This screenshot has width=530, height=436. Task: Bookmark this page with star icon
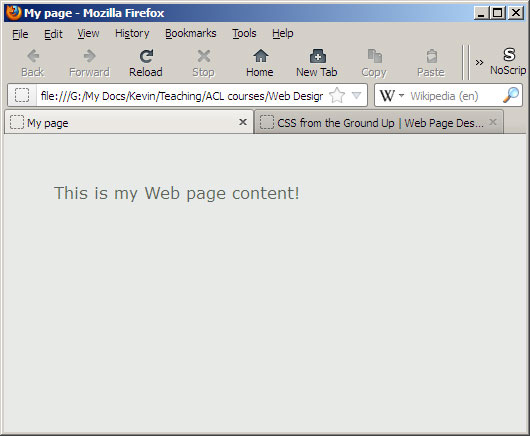click(x=337, y=95)
